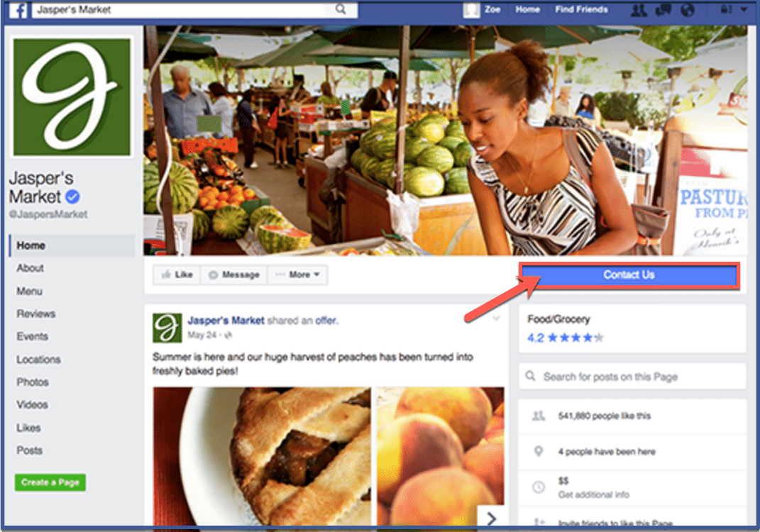Focus 'Search for posts on this Page' field
Viewport: 760px width, 532px height.
[632, 377]
